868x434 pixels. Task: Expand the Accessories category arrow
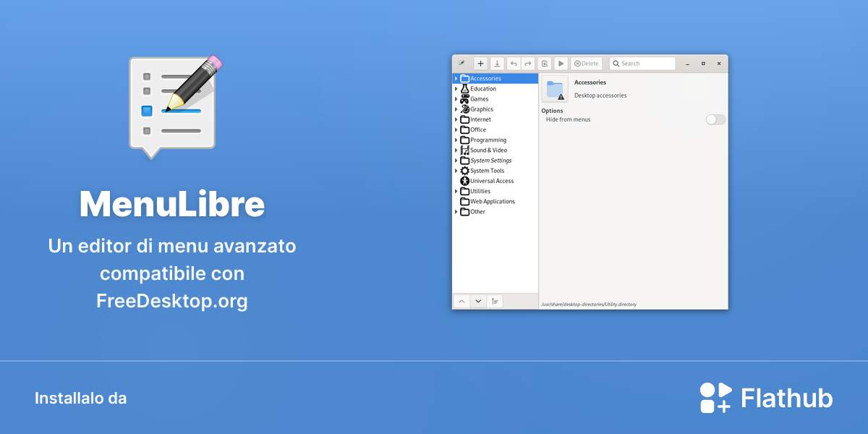[x=456, y=78]
